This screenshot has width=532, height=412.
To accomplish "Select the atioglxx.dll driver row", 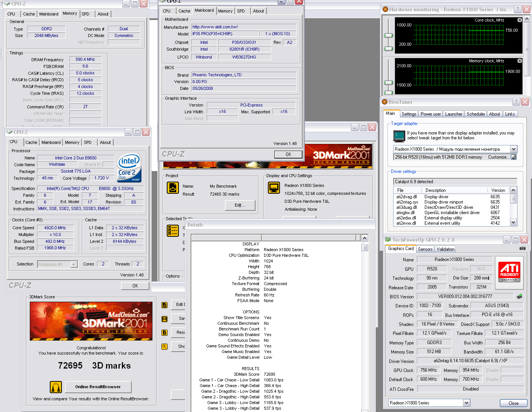I will 451,213.
